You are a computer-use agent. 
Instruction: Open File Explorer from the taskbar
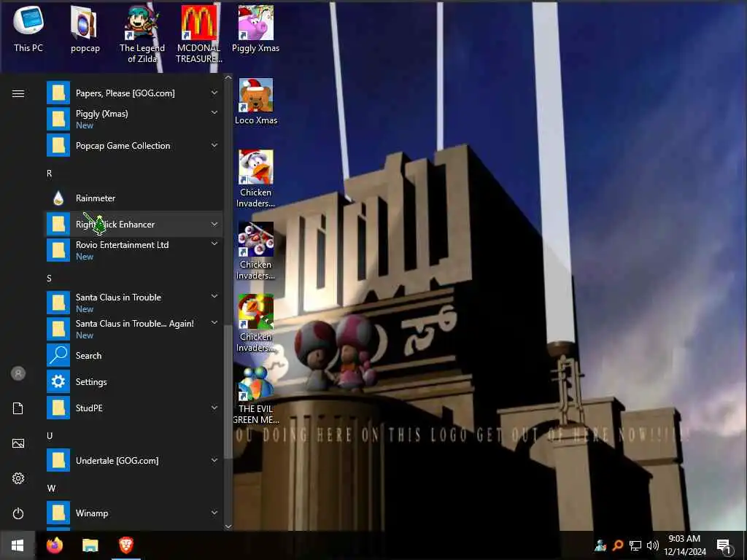tap(90, 545)
